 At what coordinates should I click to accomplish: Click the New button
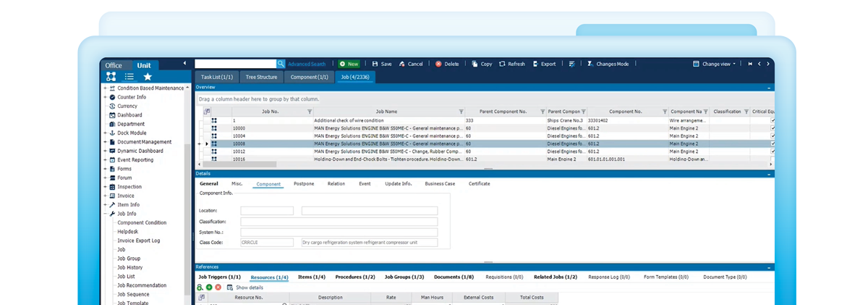(349, 64)
